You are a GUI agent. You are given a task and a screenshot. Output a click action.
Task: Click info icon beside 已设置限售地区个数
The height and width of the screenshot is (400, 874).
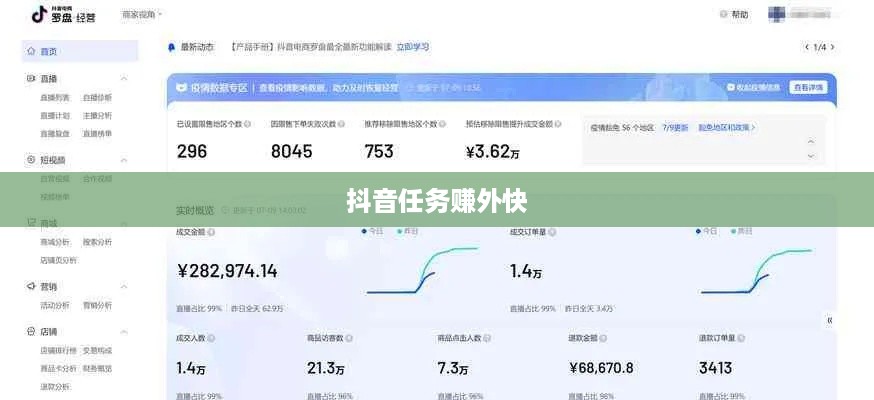[x=247, y=124]
